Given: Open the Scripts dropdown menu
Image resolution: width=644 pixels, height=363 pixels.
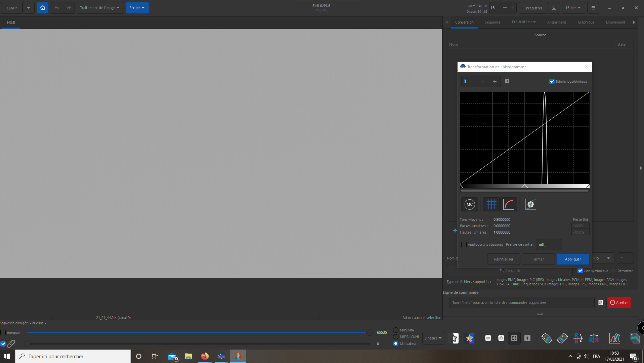Looking at the screenshot, I should pyautogui.click(x=137, y=8).
